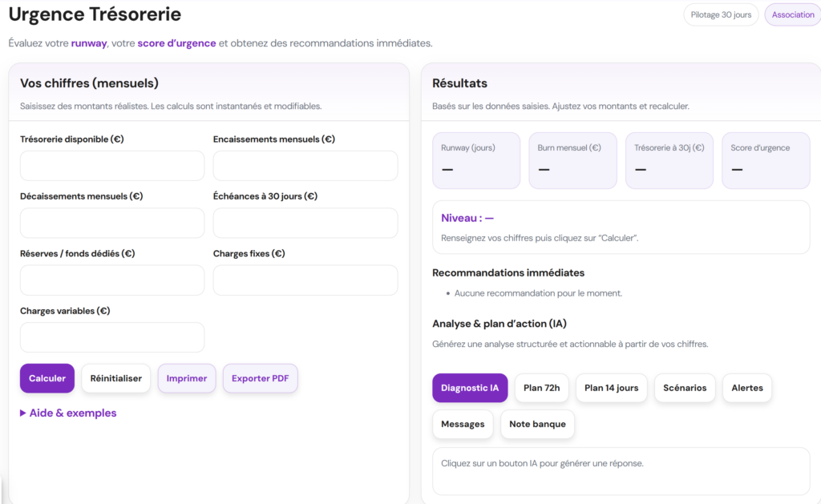This screenshot has width=821, height=504.
Task: Click the Calculer button
Action: [x=47, y=378]
